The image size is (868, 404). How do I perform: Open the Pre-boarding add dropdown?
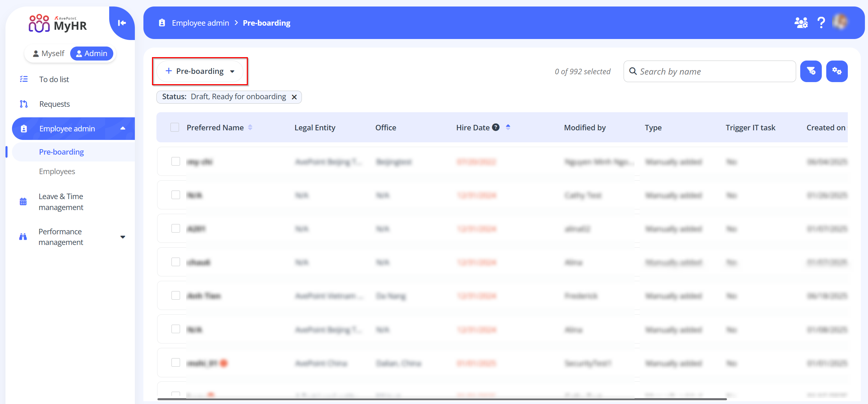coord(200,71)
